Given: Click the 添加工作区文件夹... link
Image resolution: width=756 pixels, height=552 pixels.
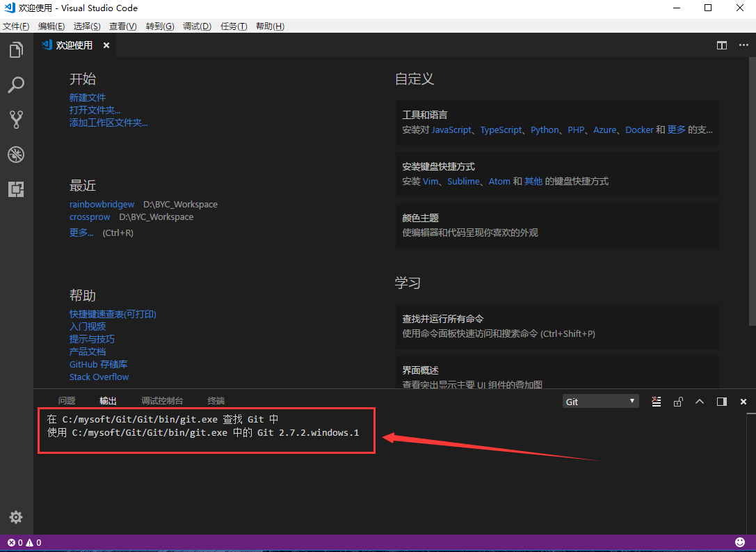Looking at the screenshot, I should coord(108,123).
